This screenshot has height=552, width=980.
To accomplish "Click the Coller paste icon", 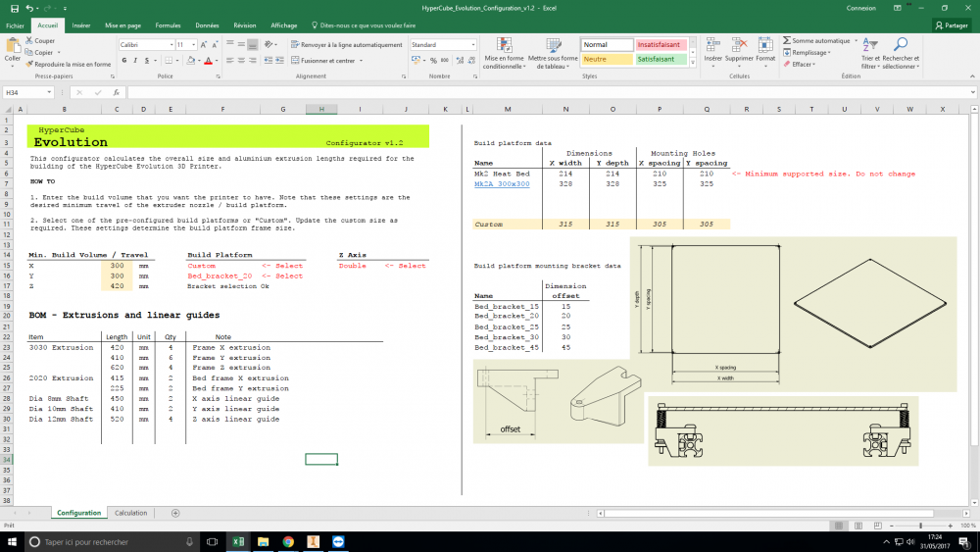I will [13, 46].
